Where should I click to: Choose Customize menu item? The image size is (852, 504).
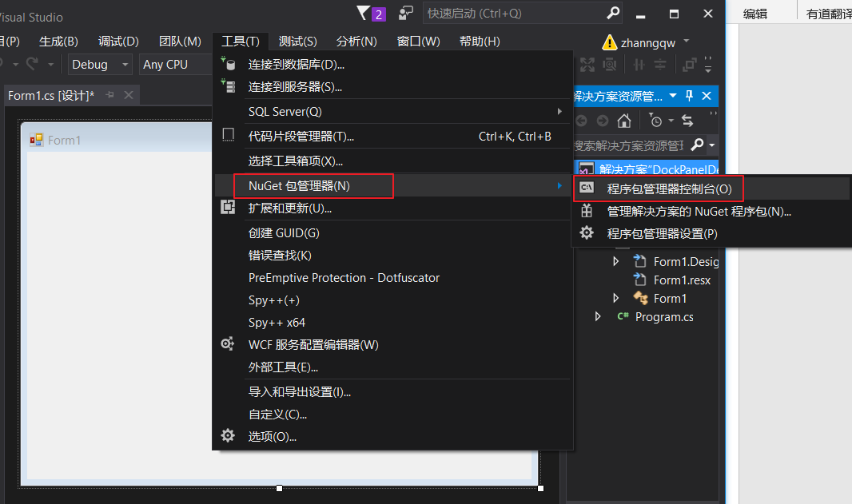point(392,415)
